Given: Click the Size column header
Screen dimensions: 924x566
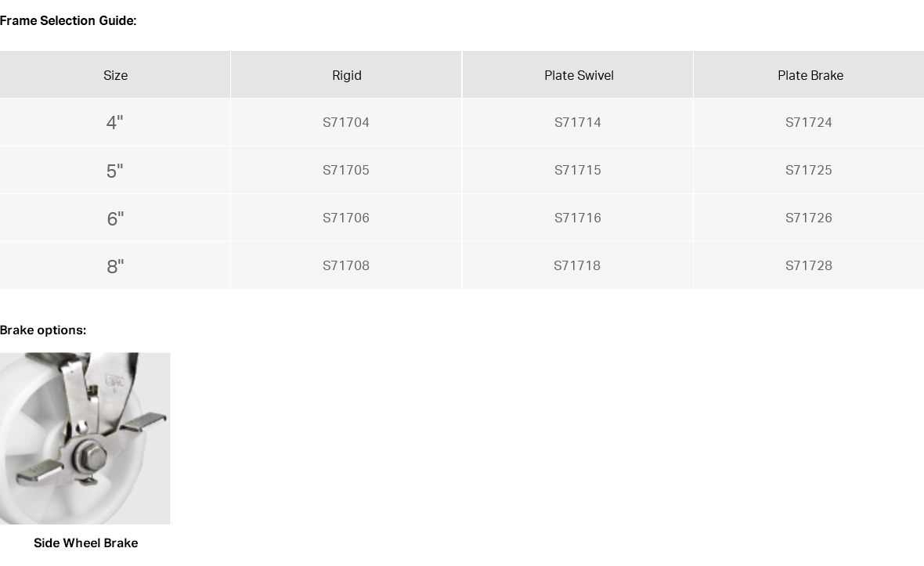Looking at the screenshot, I should 116,75.
